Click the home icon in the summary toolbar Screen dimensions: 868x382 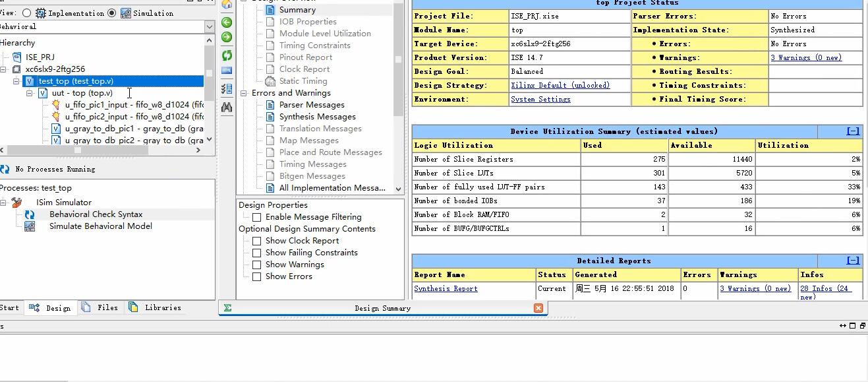pyautogui.click(x=227, y=5)
